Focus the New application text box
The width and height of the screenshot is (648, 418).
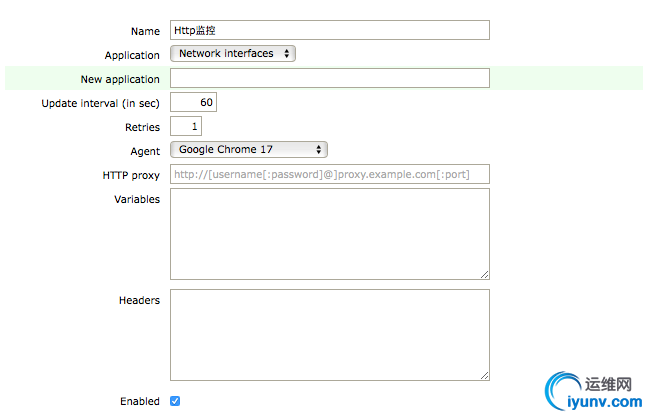coord(329,78)
